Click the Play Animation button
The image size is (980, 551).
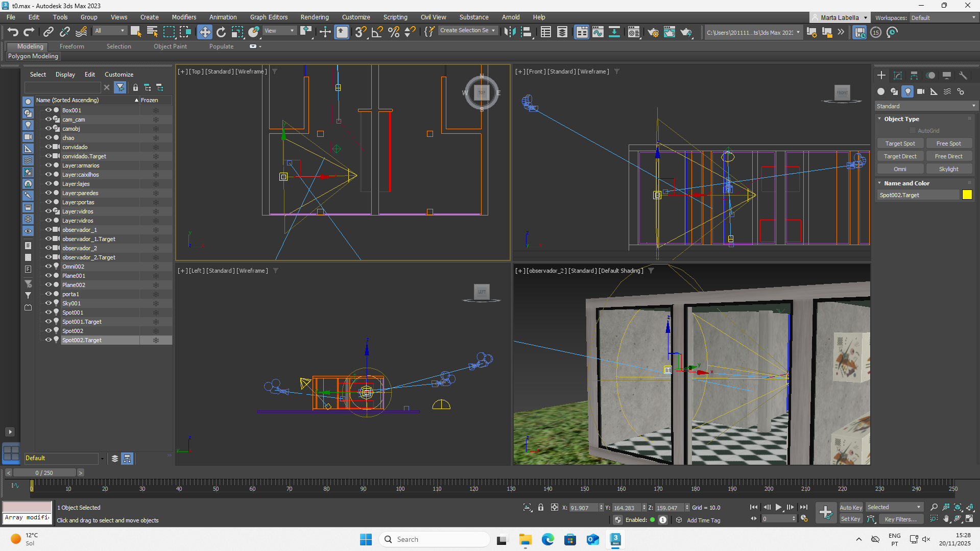778,507
